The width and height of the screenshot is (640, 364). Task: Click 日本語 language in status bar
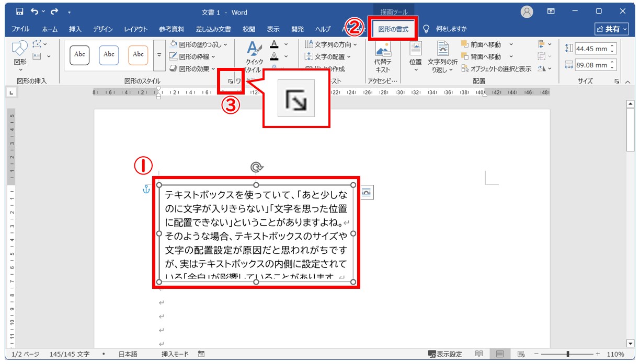[x=128, y=354]
